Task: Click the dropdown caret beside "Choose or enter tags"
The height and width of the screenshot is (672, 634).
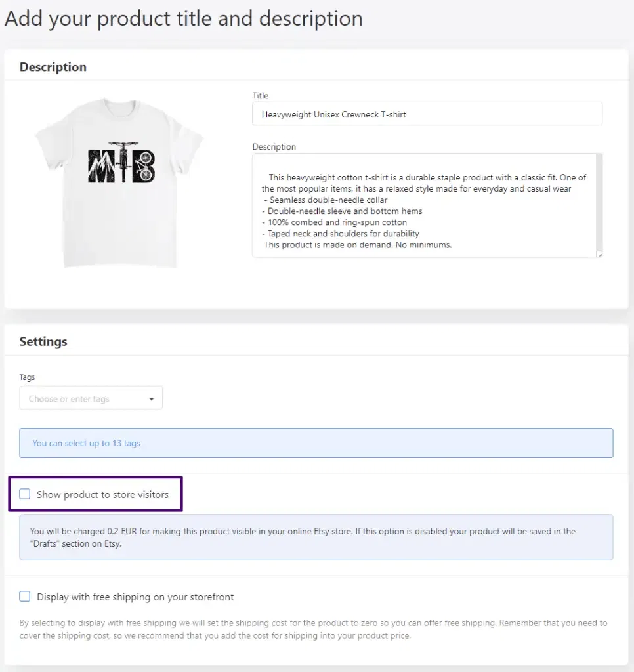Action: pyautogui.click(x=152, y=398)
